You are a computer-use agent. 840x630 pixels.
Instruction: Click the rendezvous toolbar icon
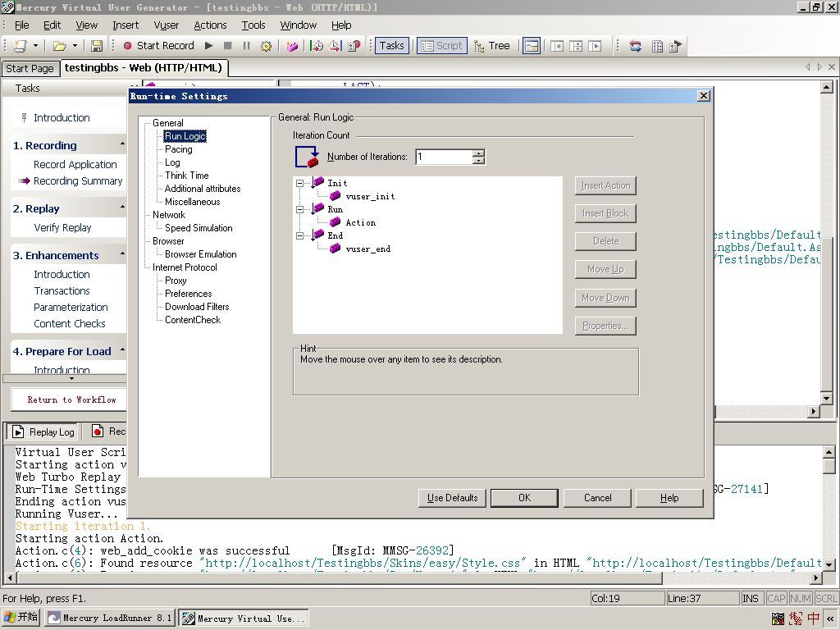point(354,46)
